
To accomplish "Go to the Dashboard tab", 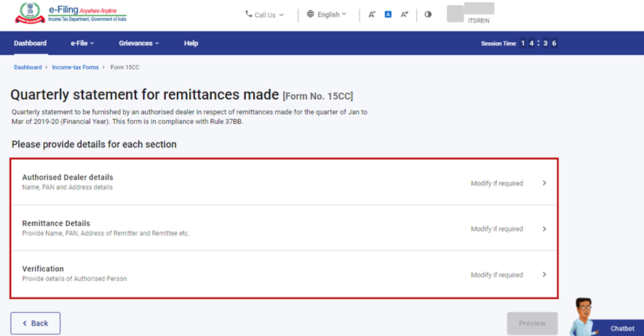I will click(x=30, y=43).
